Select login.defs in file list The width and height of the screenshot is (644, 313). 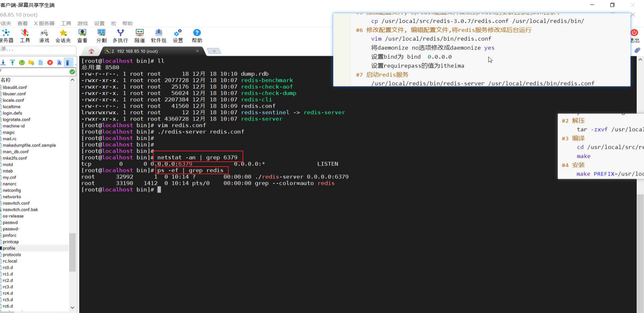pyautogui.click(x=13, y=113)
